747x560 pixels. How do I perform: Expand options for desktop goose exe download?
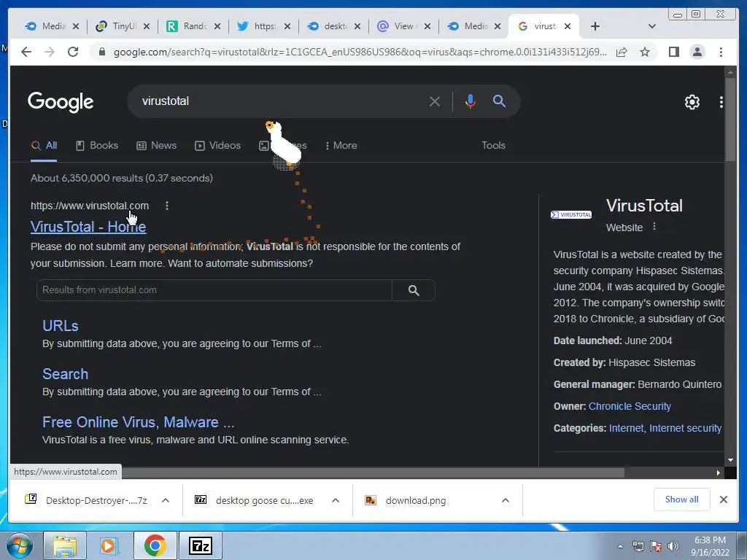(336, 500)
